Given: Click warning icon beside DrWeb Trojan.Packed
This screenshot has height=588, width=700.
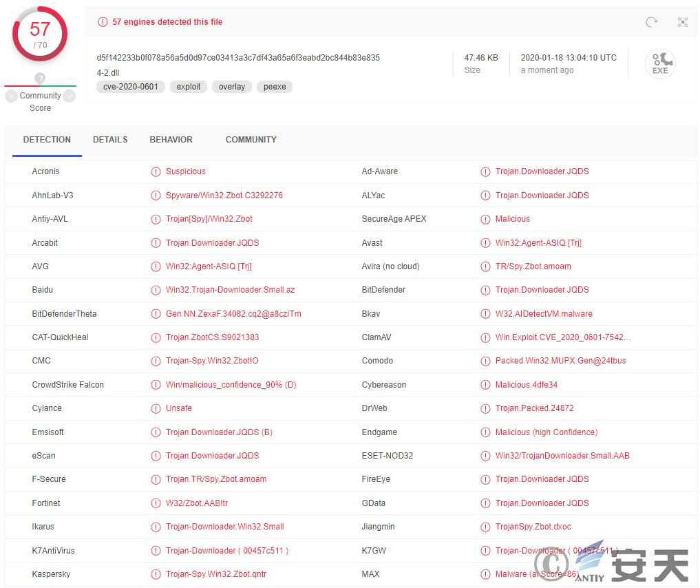Looking at the screenshot, I should click(485, 408).
